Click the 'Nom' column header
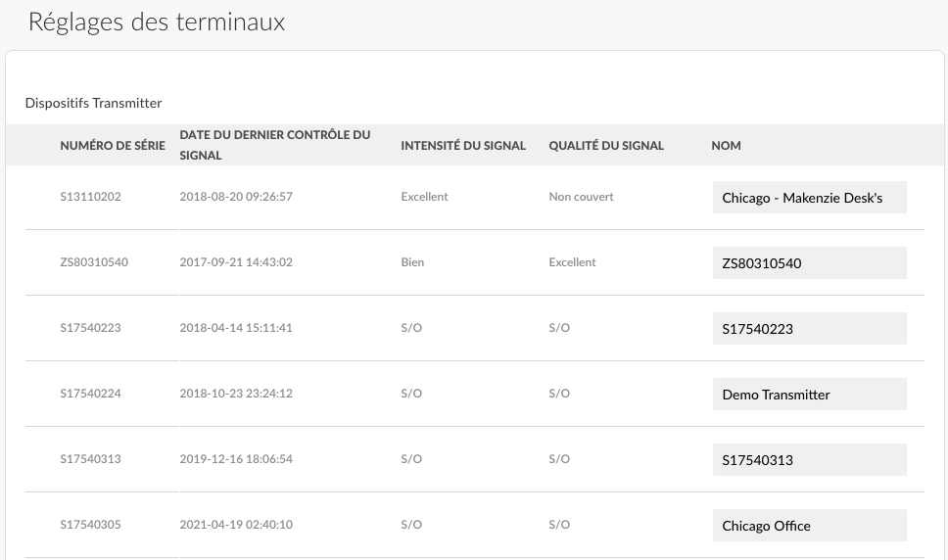The height and width of the screenshot is (560, 948). 726,145
